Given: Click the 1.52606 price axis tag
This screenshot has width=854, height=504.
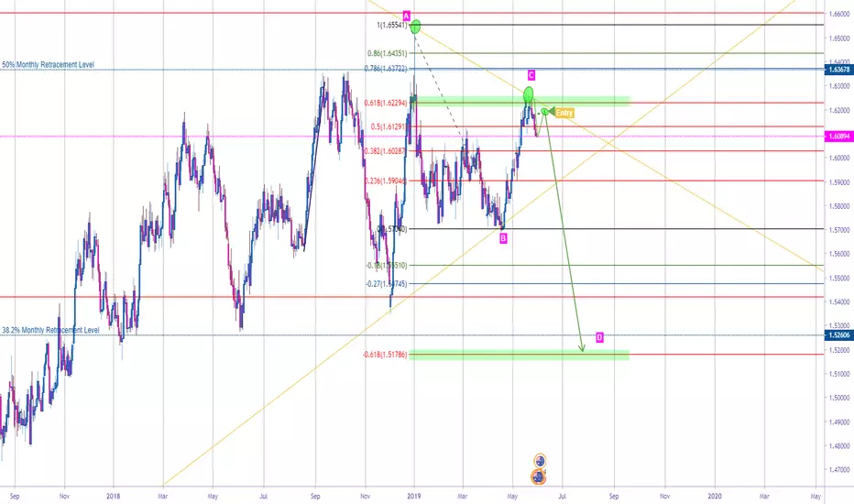Looking at the screenshot, I should coord(838,335).
